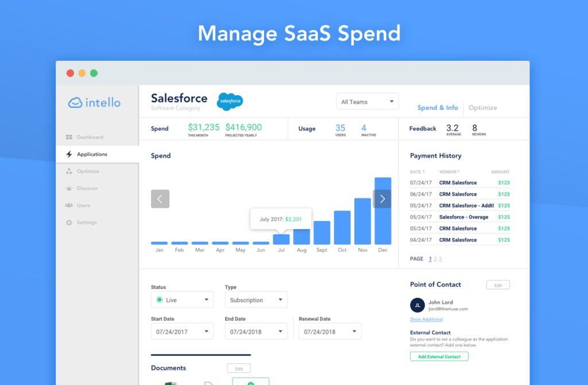This screenshot has width=588, height=385.
Task: Click the Optimize sidebar icon
Action: [x=69, y=172]
